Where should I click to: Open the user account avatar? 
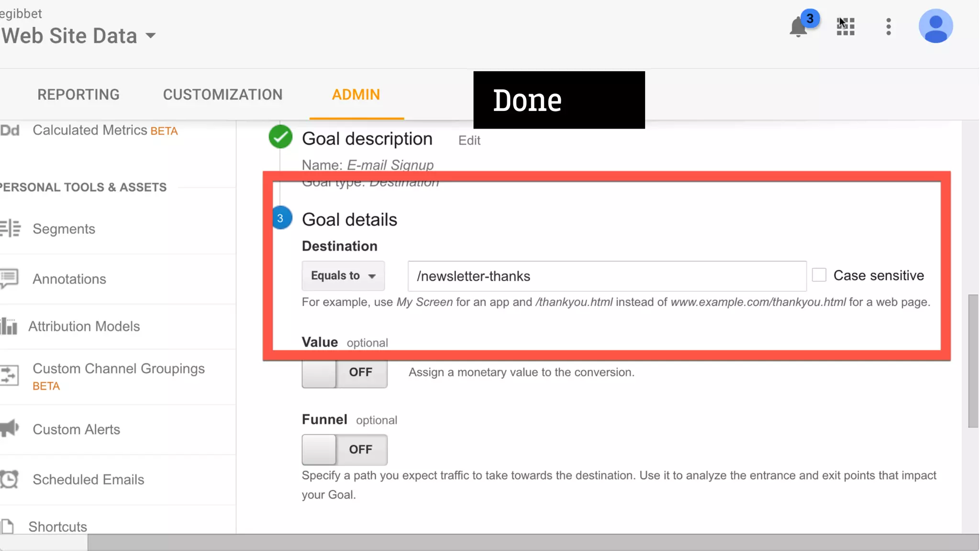[x=935, y=26]
